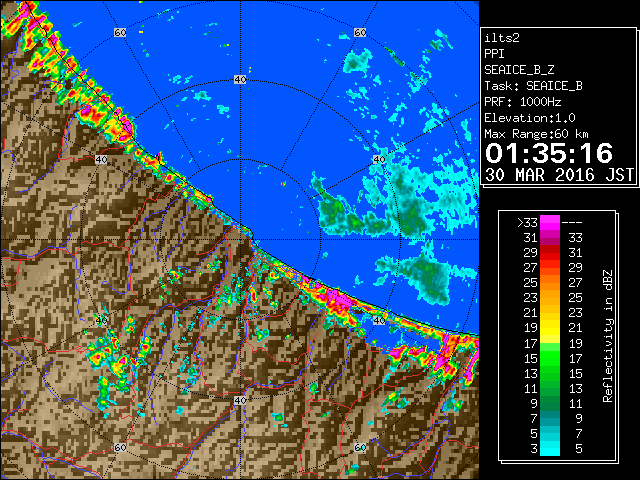This screenshot has height=480, width=640.
Task: Select the red 29–31 dBZ color swatch
Action: click(550, 253)
